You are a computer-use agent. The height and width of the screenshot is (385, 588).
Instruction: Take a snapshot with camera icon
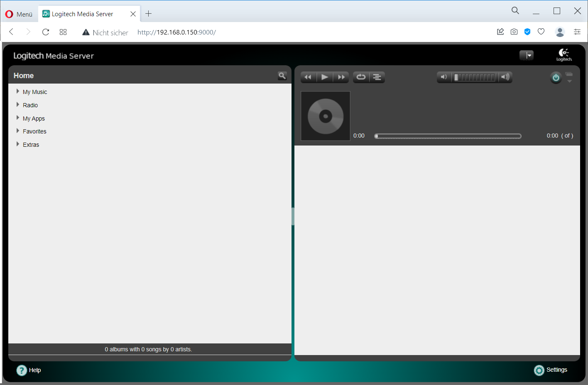pyautogui.click(x=514, y=32)
